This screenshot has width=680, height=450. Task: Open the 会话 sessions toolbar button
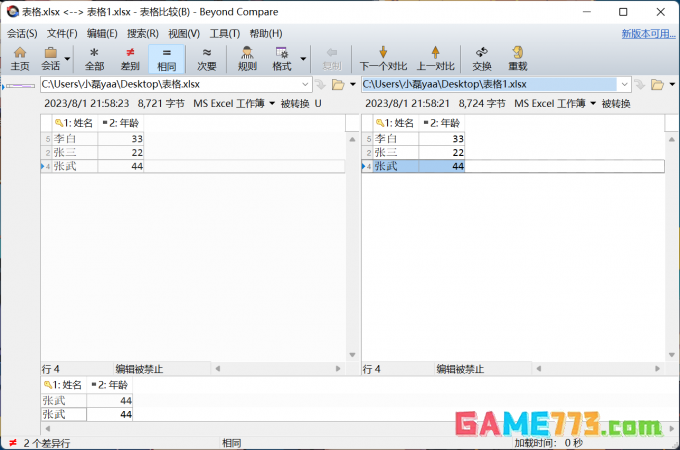tap(50, 58)
